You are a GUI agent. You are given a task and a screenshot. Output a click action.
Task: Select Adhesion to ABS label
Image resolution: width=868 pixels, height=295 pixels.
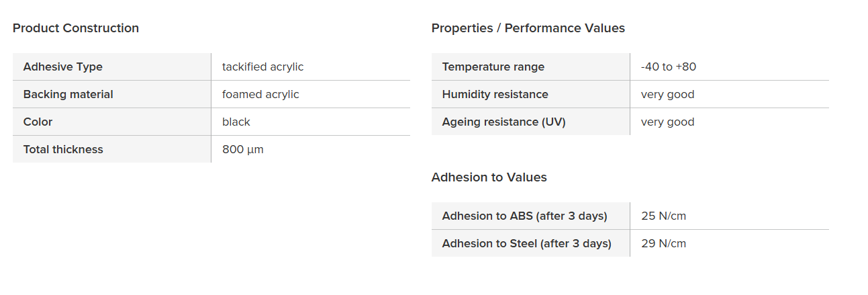pyautogui.click(x=524, y=216)
